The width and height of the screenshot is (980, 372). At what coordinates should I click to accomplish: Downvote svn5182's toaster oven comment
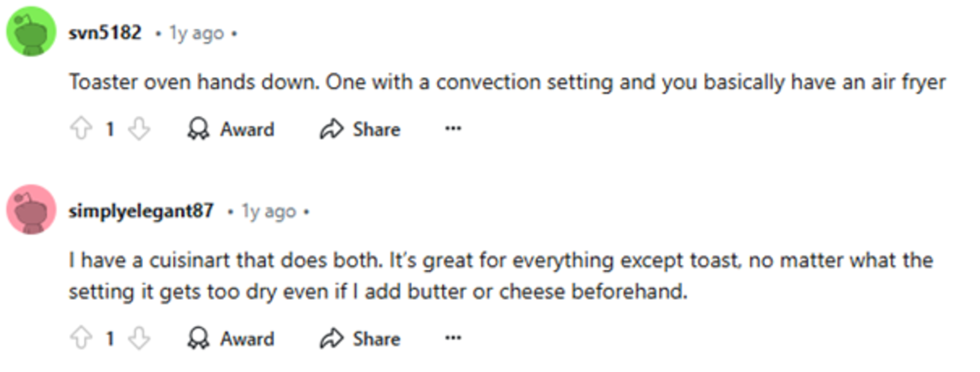pos(139,129)
